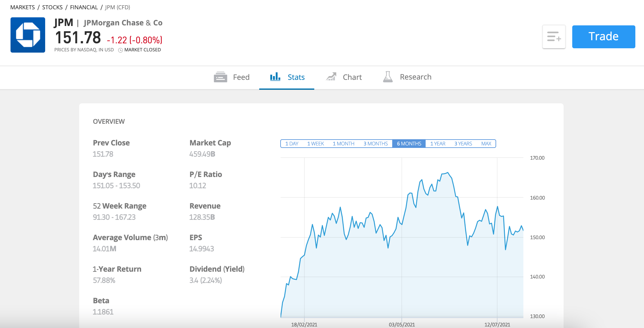Set chart range to 1 YEAR
644x328 pixels.
coord(438,144)
